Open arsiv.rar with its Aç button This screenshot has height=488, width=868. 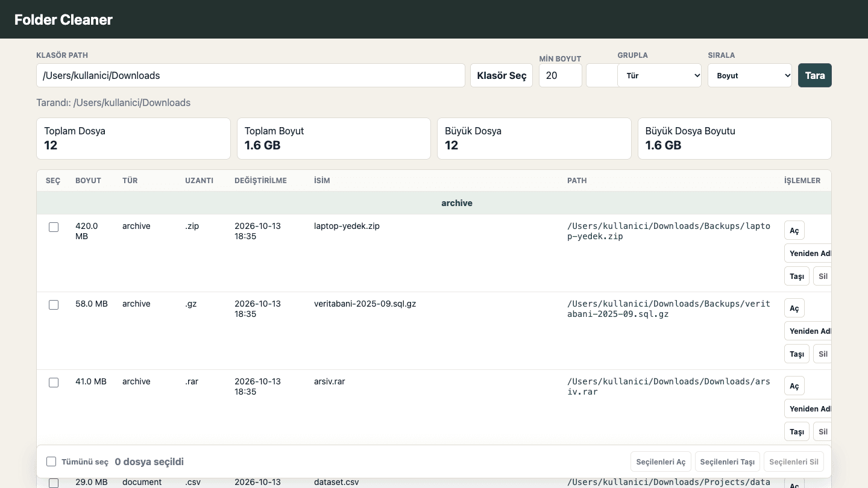point(794,386)
